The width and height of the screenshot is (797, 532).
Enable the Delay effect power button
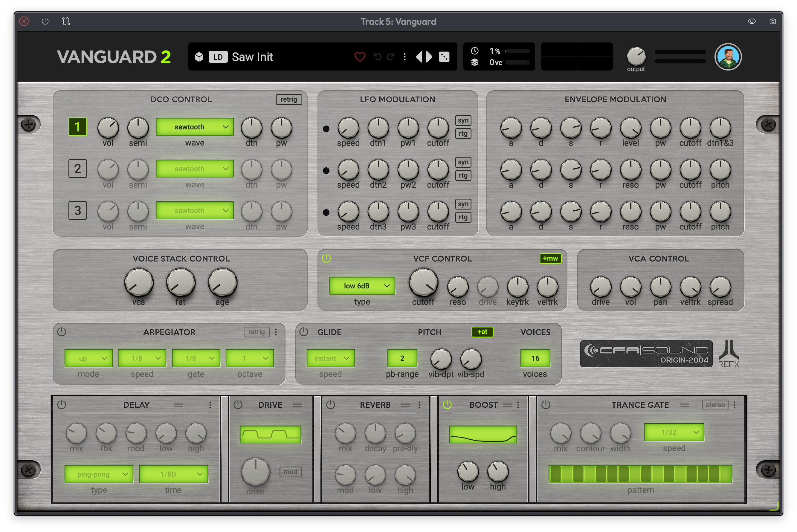tap(61, 404)
